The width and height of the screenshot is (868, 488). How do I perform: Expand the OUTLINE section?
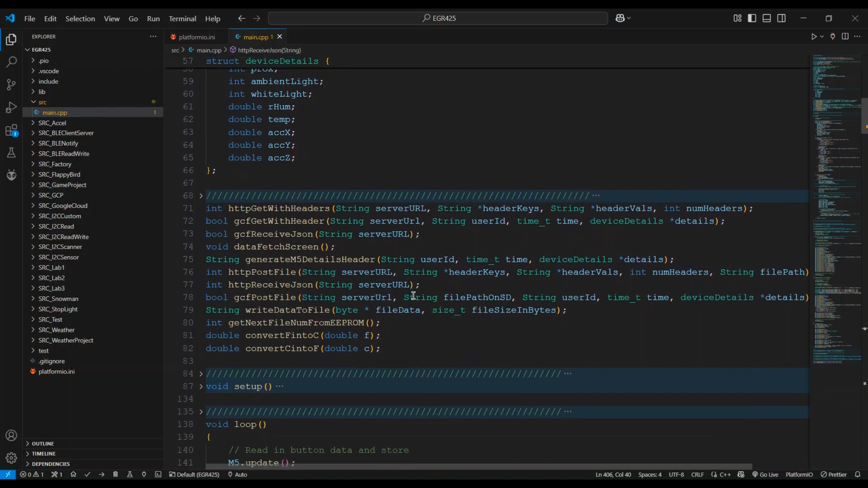(43, 444)
